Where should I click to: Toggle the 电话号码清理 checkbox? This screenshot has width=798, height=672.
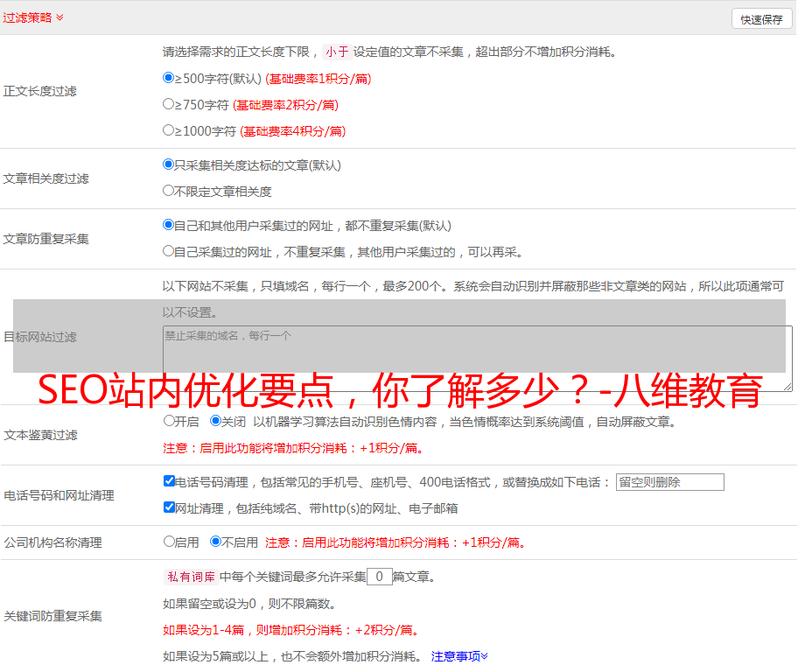tap(169, 481)
